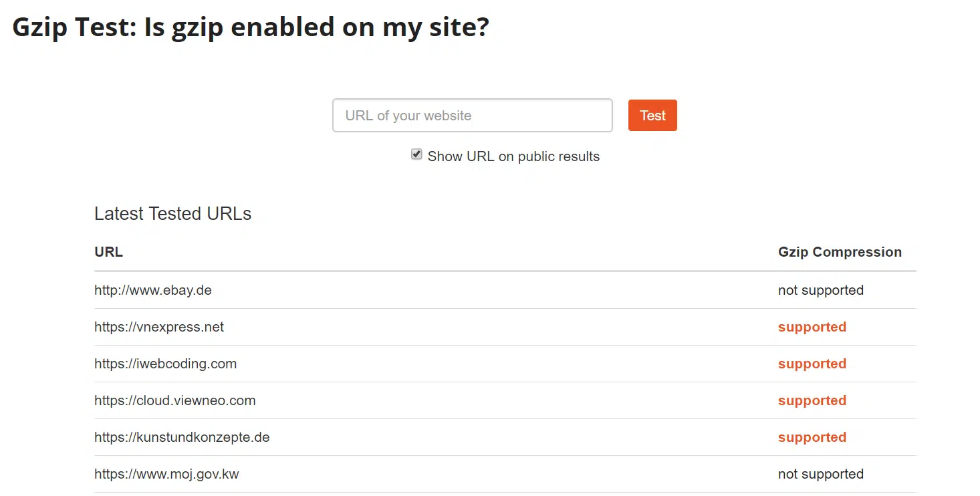Click the Latest Tested URLs heading
The height and width of the screenshot is (496, 980).
(x=172, y=214)
